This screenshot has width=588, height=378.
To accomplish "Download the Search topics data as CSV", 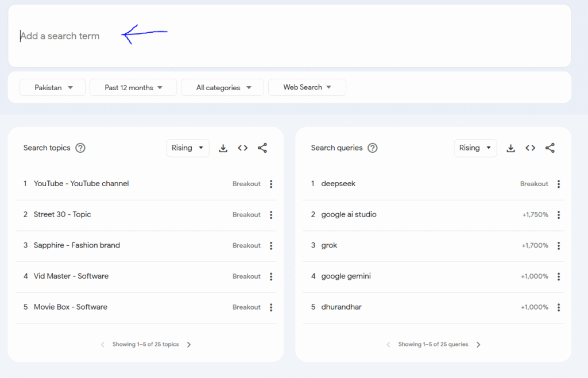I will [x=223, y=148].
